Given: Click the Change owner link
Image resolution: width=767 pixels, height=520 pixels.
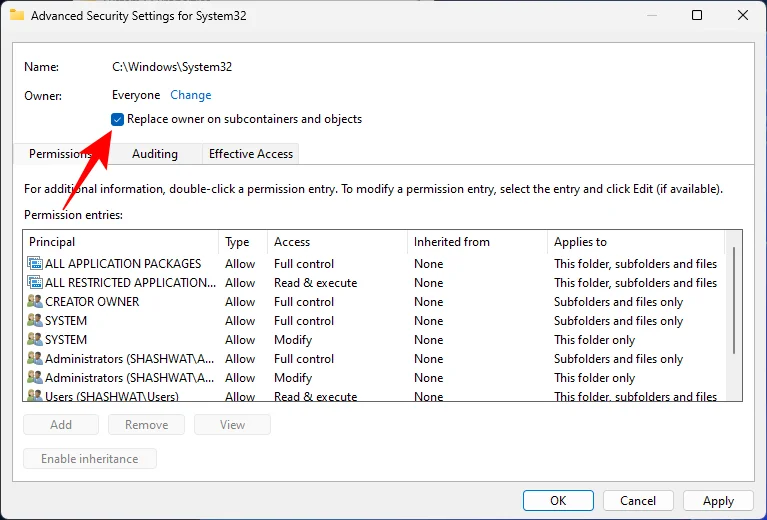Looking at the screenshot, I should (191, 95).
